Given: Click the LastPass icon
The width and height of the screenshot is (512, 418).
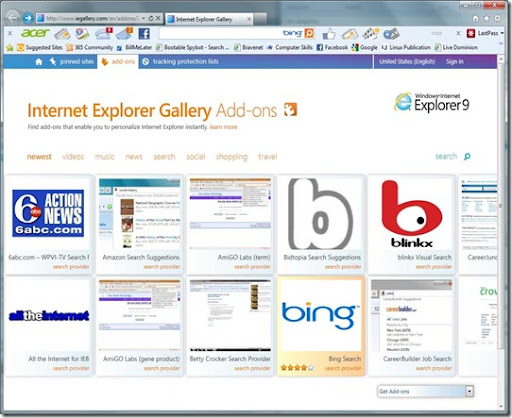Looking at the screenshot, I should (471, 33).
